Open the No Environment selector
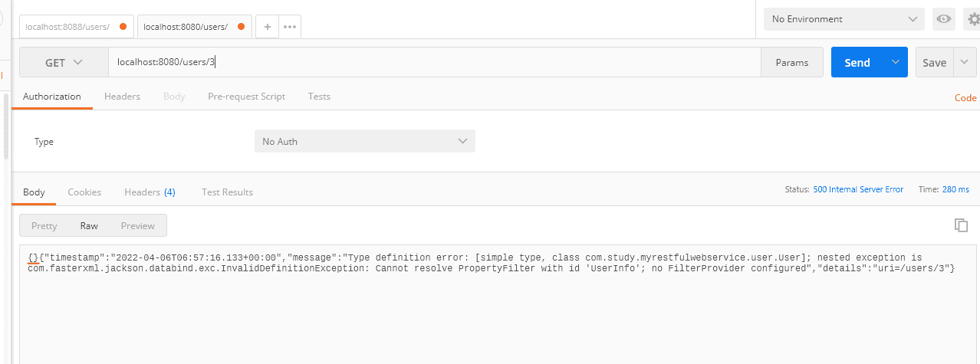Screen dimensions: 980x364 844,19
